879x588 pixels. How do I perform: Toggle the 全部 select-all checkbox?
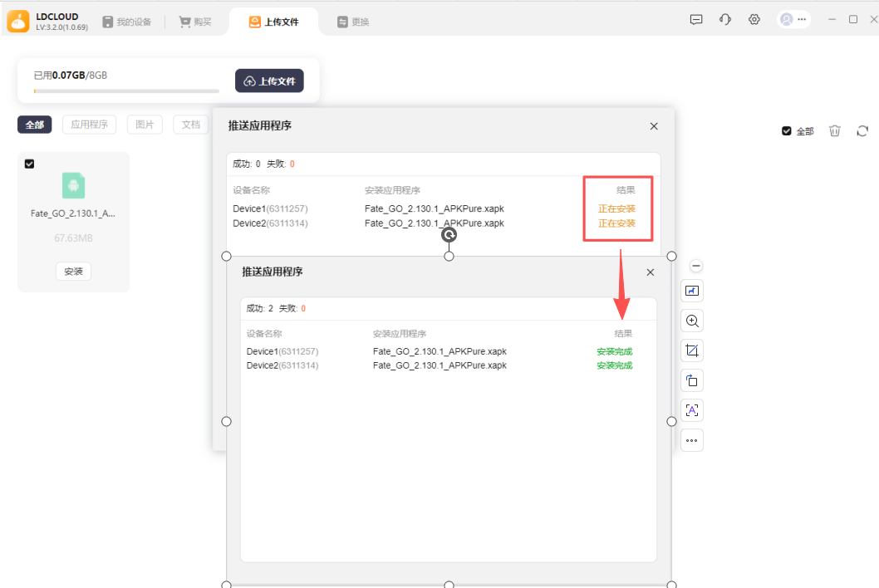coord(787,131)
